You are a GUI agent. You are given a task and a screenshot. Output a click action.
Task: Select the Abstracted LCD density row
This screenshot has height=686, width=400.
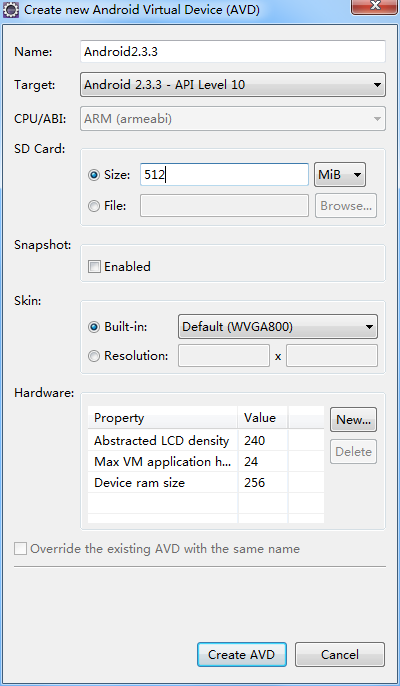pos(206,441)
